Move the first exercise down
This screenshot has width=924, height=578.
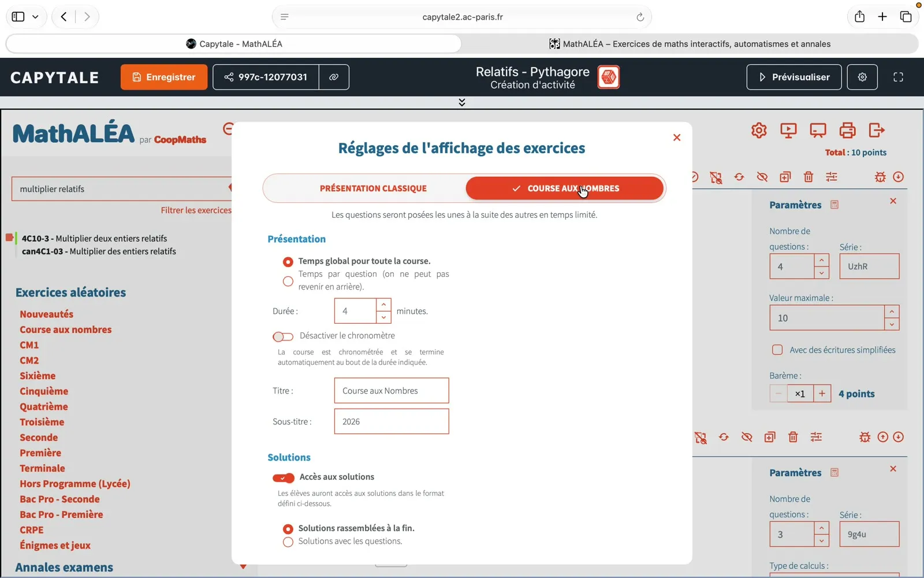click(898, 177)
